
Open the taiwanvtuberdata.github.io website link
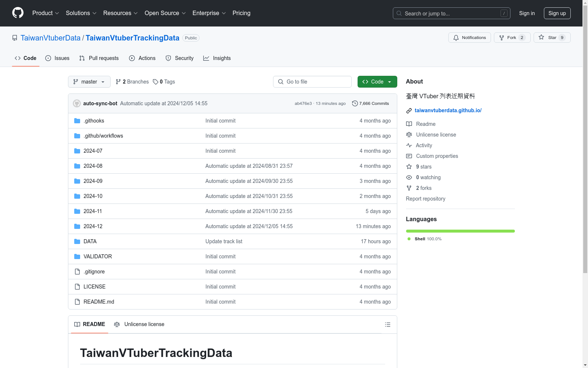coord(448,110)
